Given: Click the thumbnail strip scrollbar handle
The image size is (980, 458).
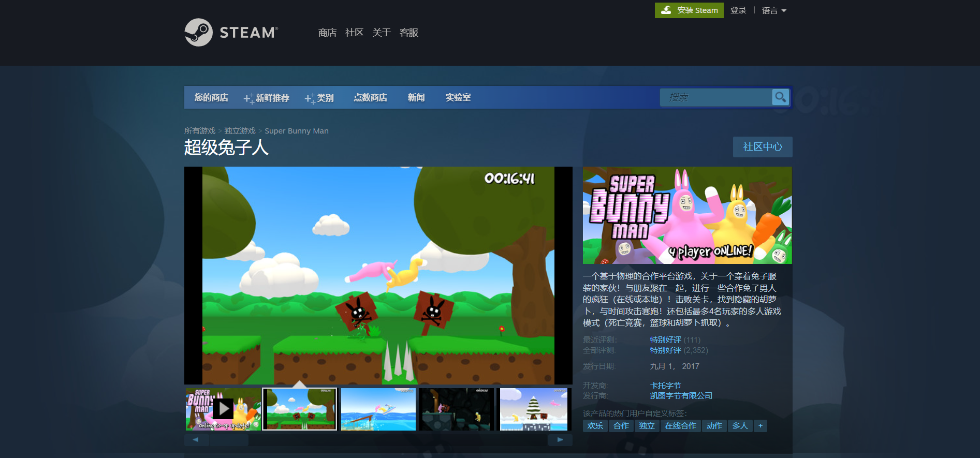Looking at the screenshot, I should tap(229, 440).
